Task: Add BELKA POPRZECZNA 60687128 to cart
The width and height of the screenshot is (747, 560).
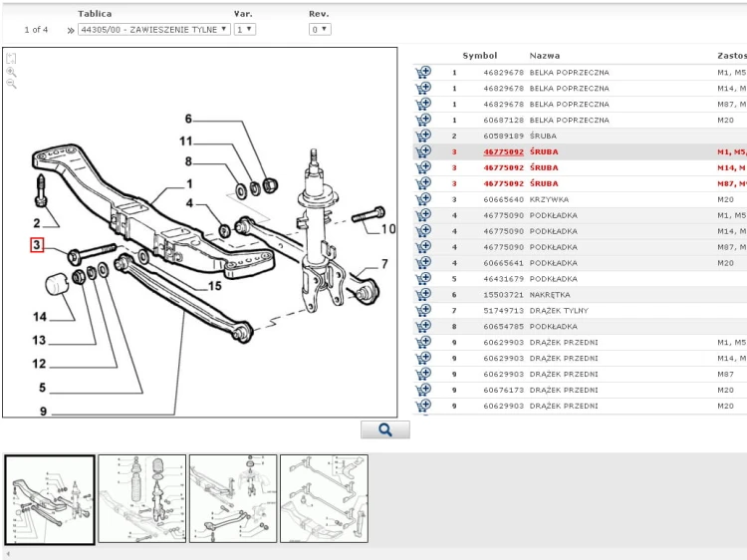Action: 423,120
